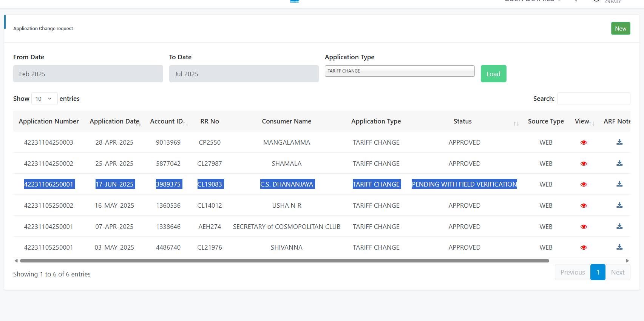Viewport: 644px width, 321px height.
Task: Download ARF note for USHA N R
Action: pyautogui.click(x=619, y=205)
